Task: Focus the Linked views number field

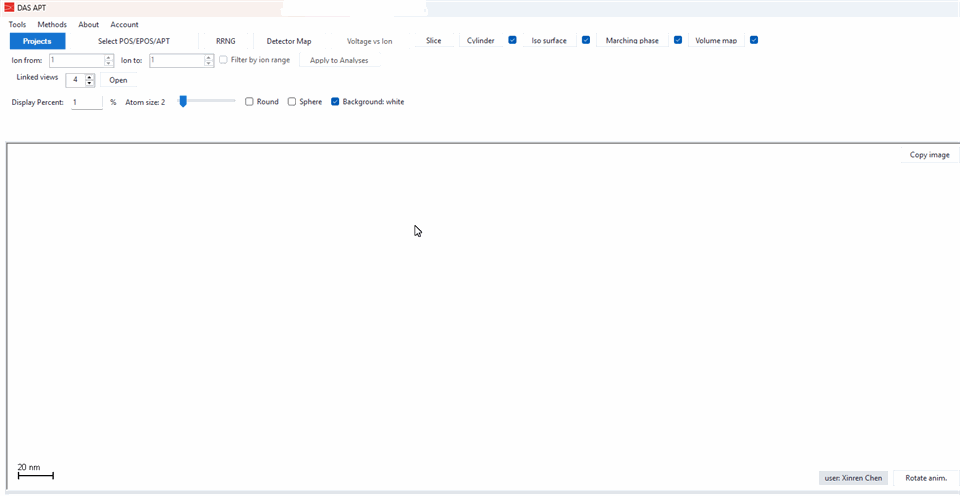Action: [x=75, y=80]
